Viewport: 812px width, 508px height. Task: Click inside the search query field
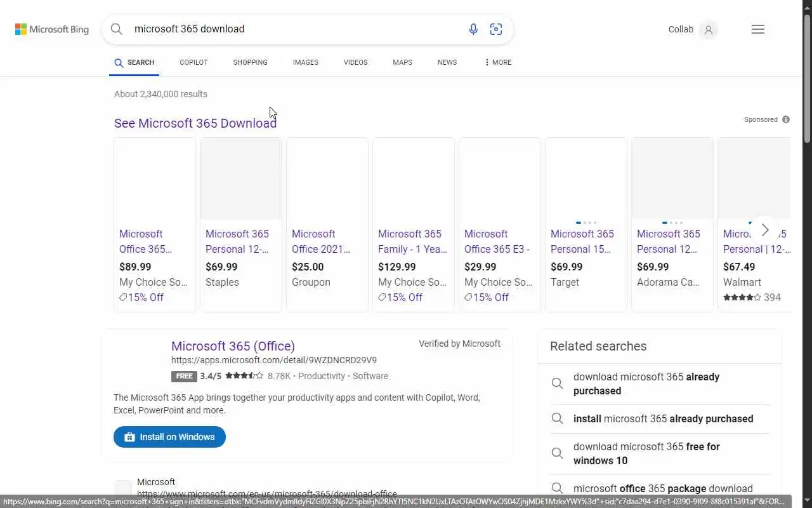292,29
